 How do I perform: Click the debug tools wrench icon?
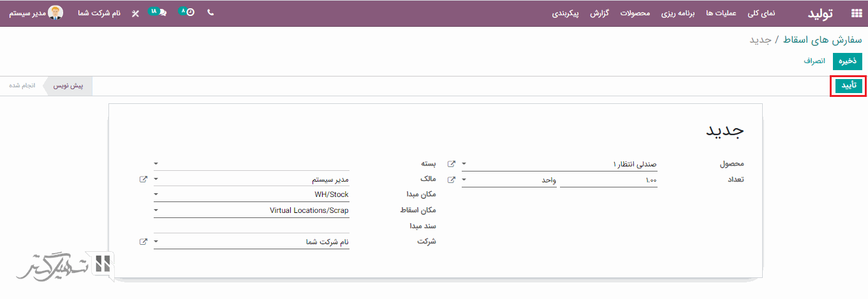(135, 13)
